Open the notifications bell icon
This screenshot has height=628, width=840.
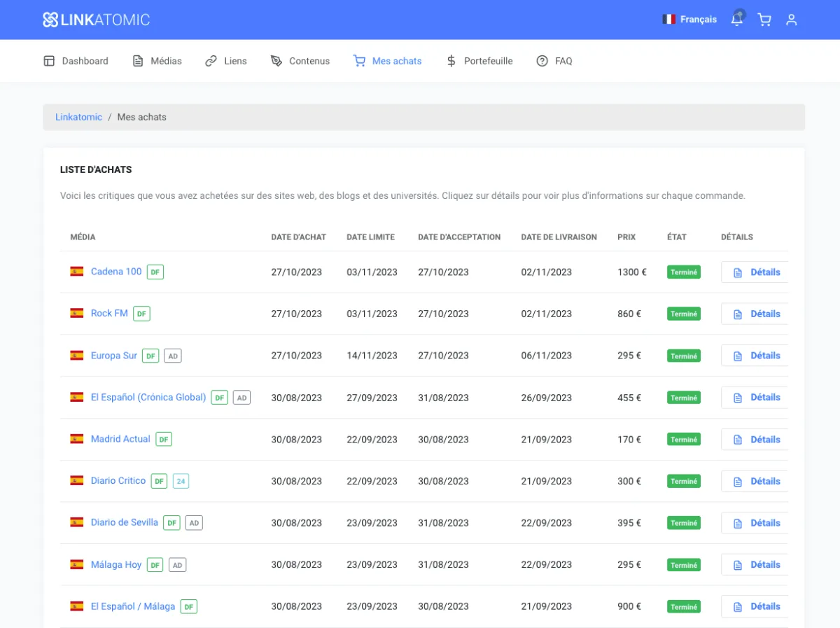pyautogui.click(x=736, y=20)
